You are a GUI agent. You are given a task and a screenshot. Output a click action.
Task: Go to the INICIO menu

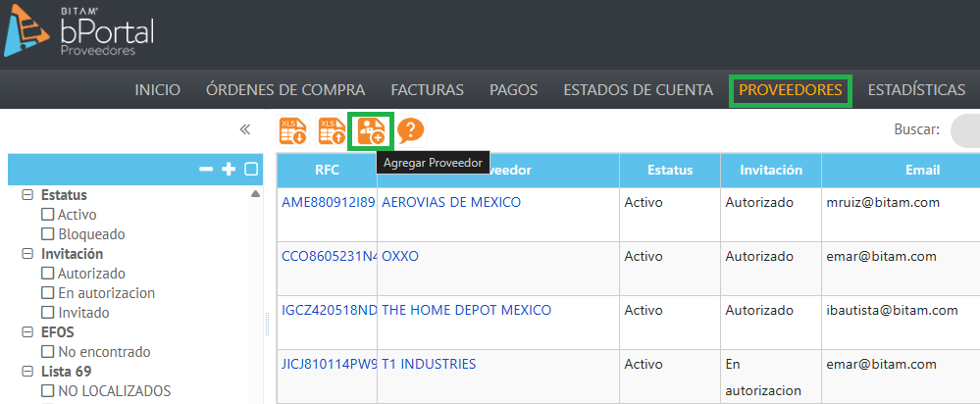(158, 90)
